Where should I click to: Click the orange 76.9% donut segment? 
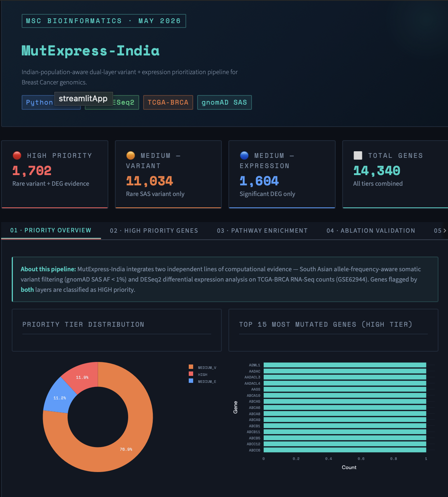click(x=126, y=449)
